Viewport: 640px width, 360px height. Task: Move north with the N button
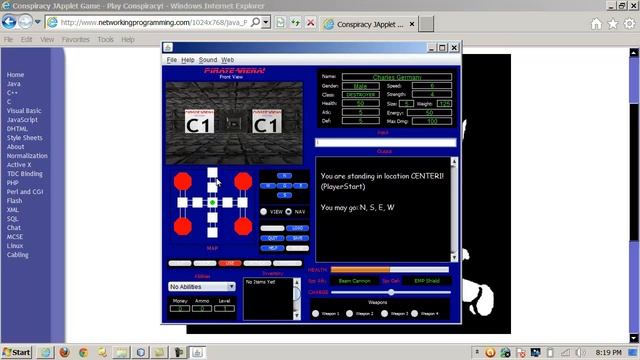[x=284, y=176]
